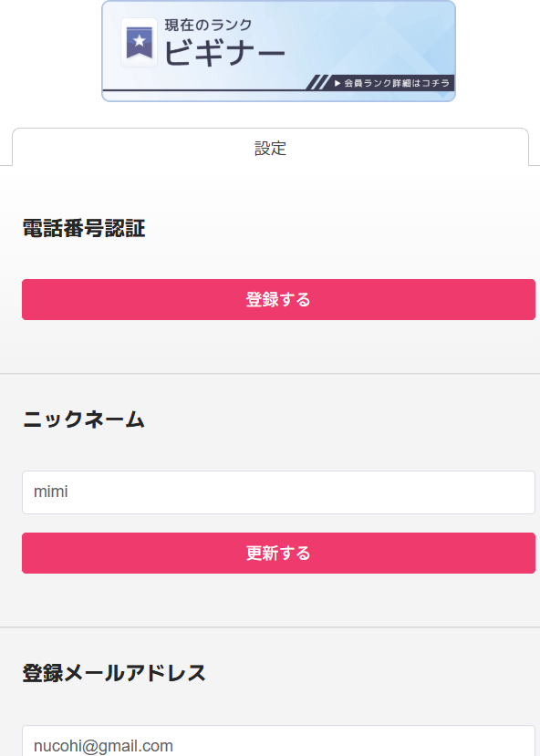Click the bookmark star rank icon
The height and width of the screenshot is (756, 540).
pos(139,43)
